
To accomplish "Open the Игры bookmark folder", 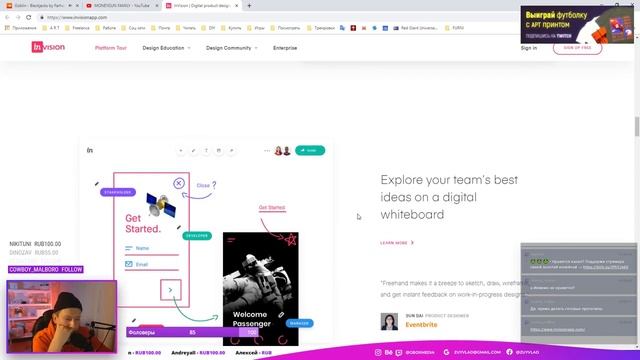I will click(x=256, y=28).
